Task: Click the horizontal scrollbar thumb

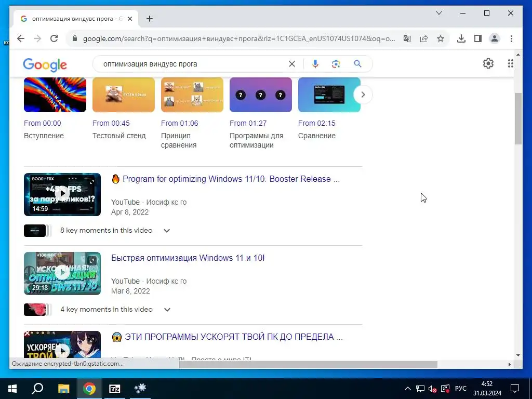Action: [308, 364]
